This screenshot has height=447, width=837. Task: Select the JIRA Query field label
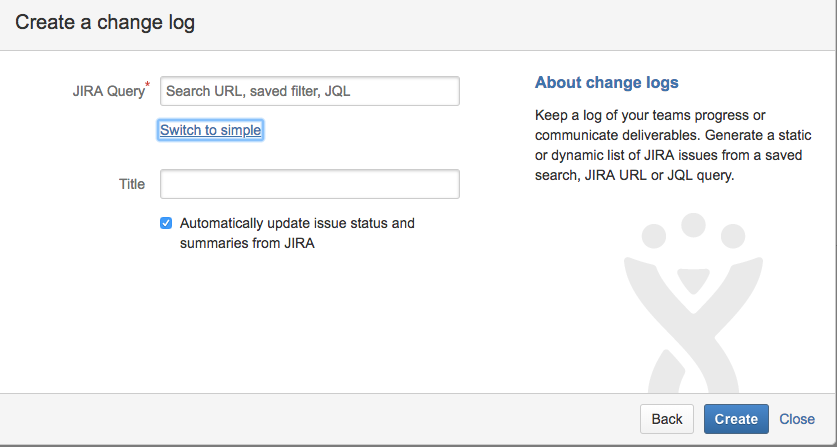click(x=111, y=91)
